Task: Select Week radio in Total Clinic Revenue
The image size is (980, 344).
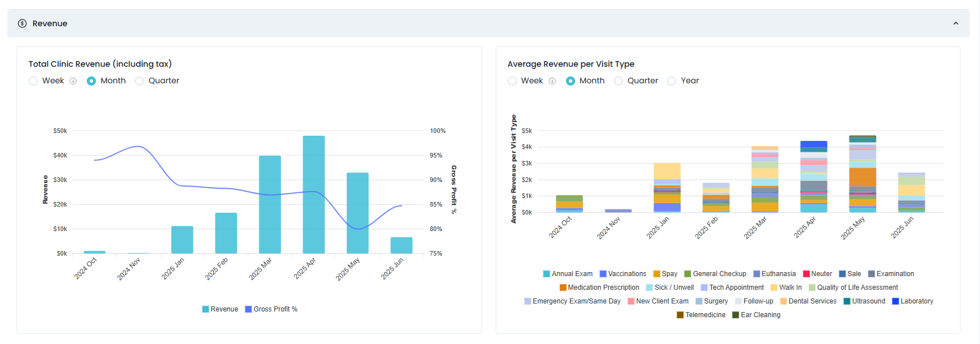Action: click(x=33, y=81)
